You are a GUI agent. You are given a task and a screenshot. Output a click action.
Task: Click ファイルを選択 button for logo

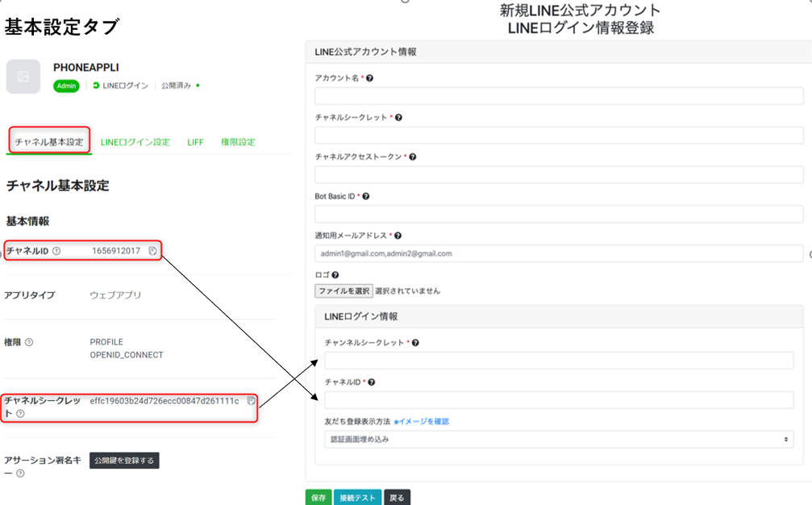tap(344, 291)
